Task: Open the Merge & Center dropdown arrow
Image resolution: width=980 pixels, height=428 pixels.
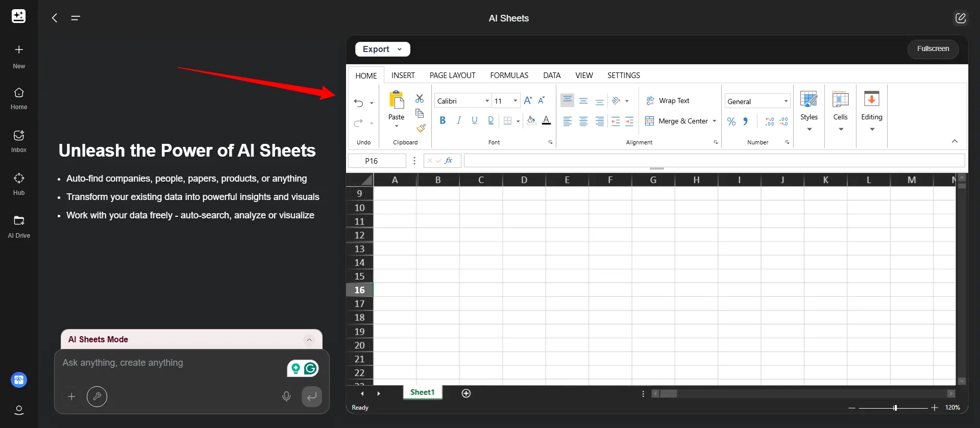Action: (x=714, y=121)
